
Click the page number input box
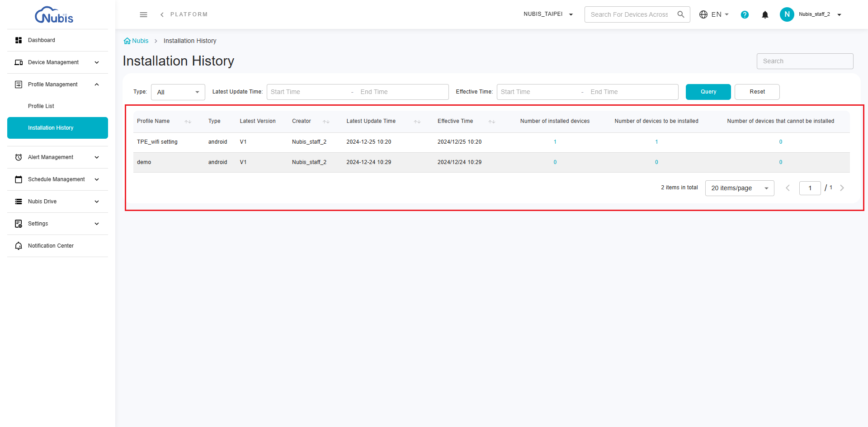tap(810, 188)
